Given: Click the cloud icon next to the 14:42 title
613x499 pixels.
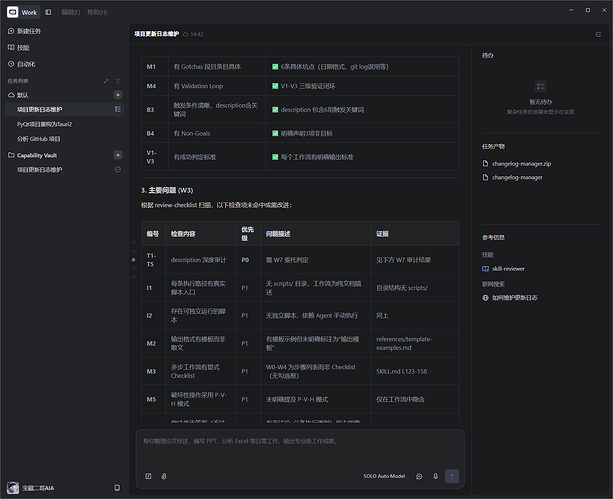Looking at the screenshot, I should [186, 34].
